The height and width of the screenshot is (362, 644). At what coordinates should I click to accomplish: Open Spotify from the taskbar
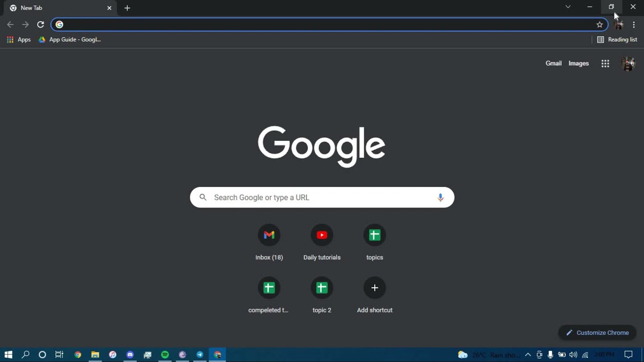(165, 354)
